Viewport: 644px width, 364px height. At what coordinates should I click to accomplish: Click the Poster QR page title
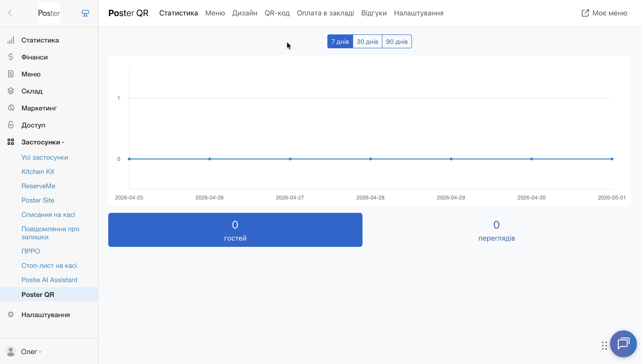click(x=128, y=13)
